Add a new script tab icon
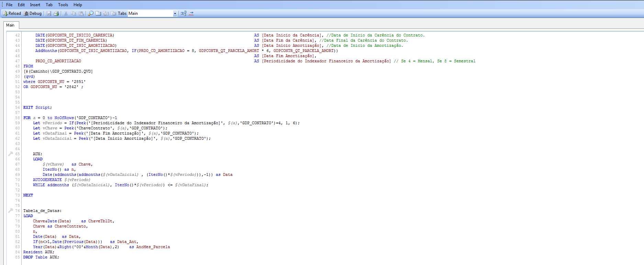The width and height of the screenshot is (644, 265). [x=98, y=13]
